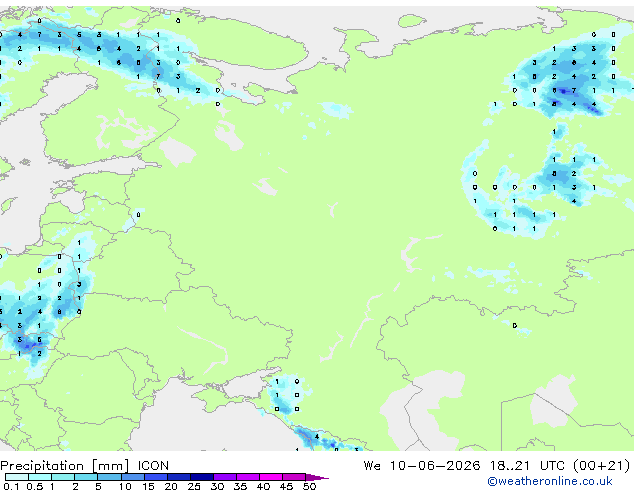634x490 pixels.
Task: Pick the 10–15 mm legend swatch
Action: click(x=133, y=477)
